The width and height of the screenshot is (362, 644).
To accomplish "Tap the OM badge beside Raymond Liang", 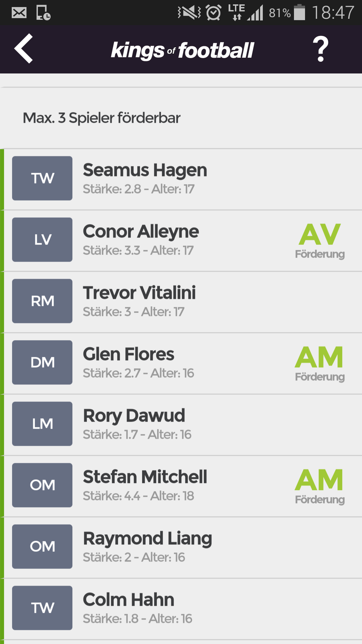I will (42, 546).
